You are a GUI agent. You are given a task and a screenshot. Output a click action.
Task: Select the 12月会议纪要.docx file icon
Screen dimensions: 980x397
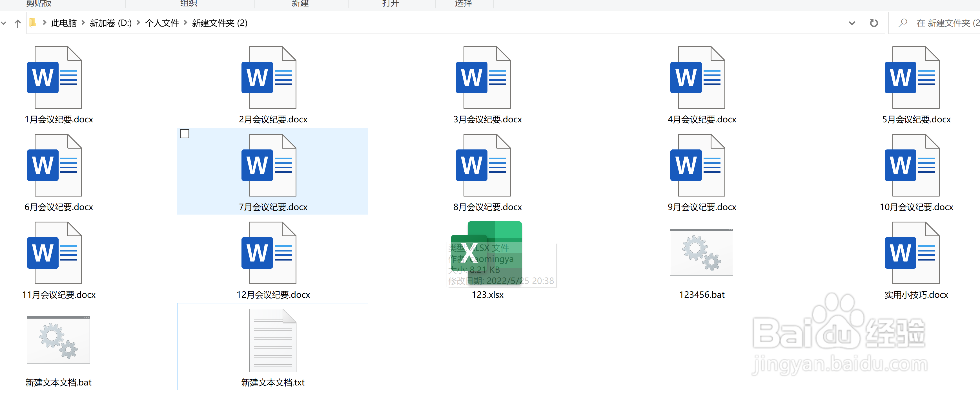pyautogui.click(x=269, y=253)
